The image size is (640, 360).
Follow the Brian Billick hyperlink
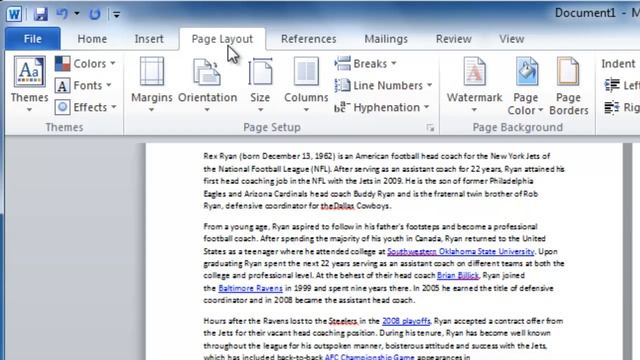[458, 276]
